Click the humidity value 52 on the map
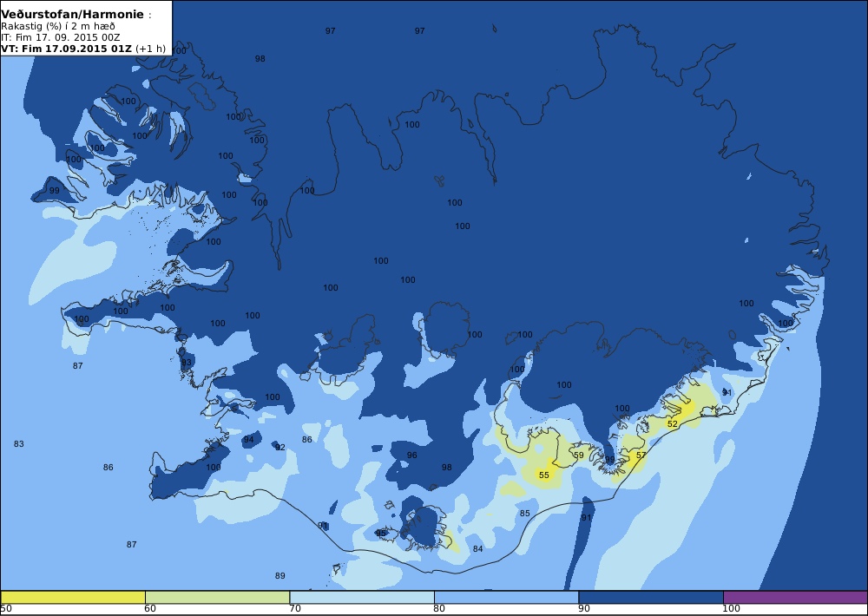The image size is (868, 616). coord(672,424)
